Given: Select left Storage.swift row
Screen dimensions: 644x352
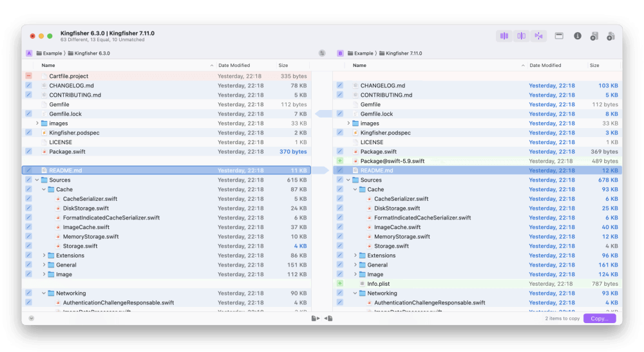Looking at the screenshot, I should point(166,246).
